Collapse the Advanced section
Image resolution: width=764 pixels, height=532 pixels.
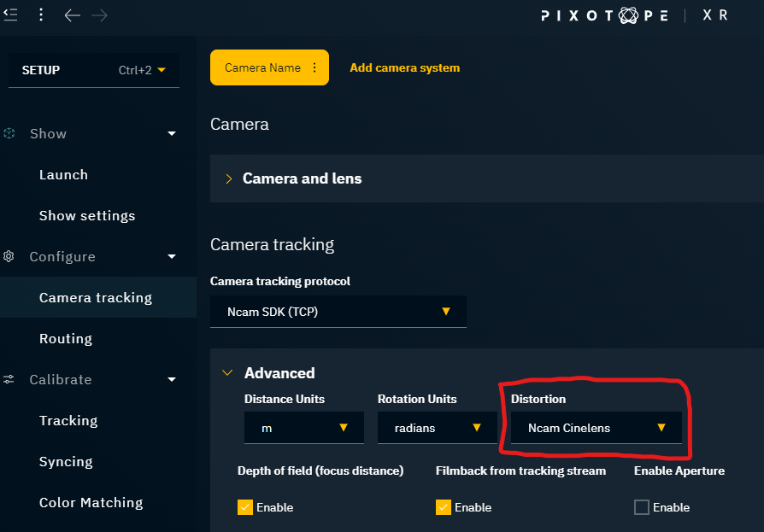(x=227, y=373)
